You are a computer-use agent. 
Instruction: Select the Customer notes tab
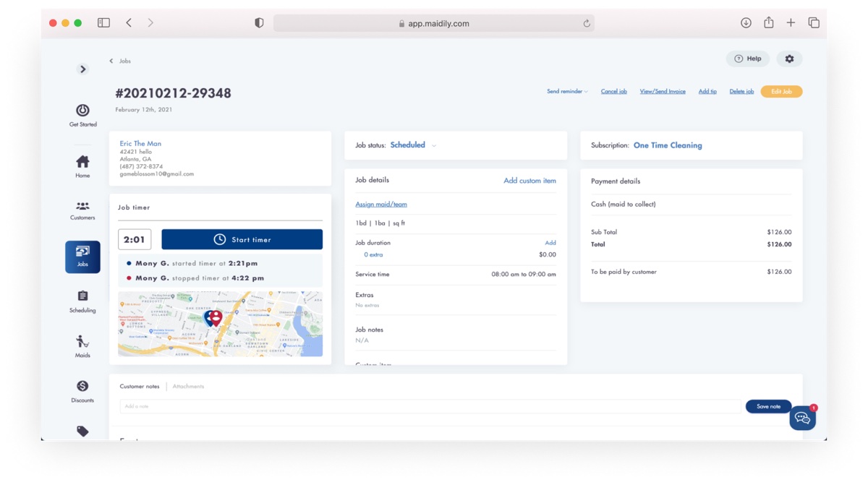coord(140,387)
